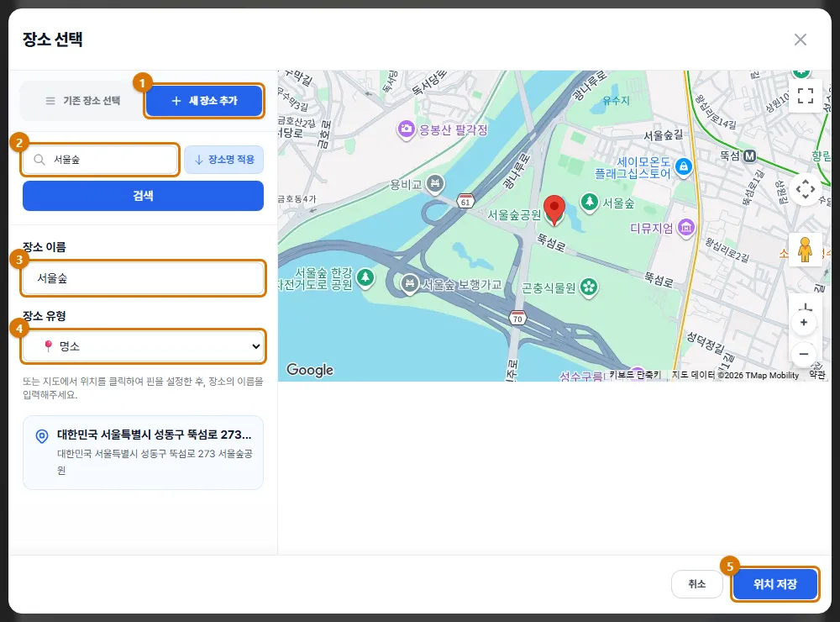
Task: Open 키보드 단축키 map link
Action: 635,375
